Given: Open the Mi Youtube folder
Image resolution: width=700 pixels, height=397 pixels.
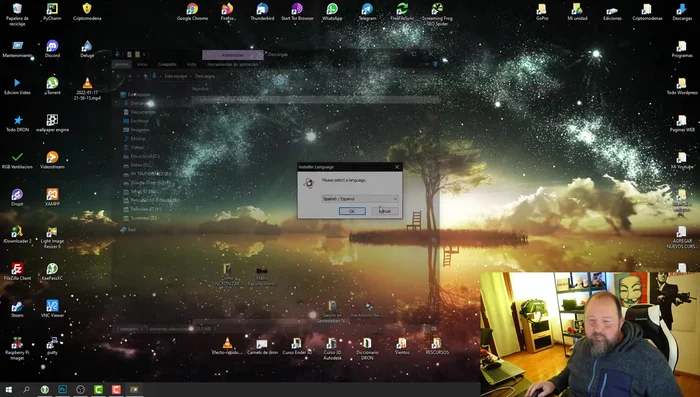Looking at the screenshot, I should (682, 161).
